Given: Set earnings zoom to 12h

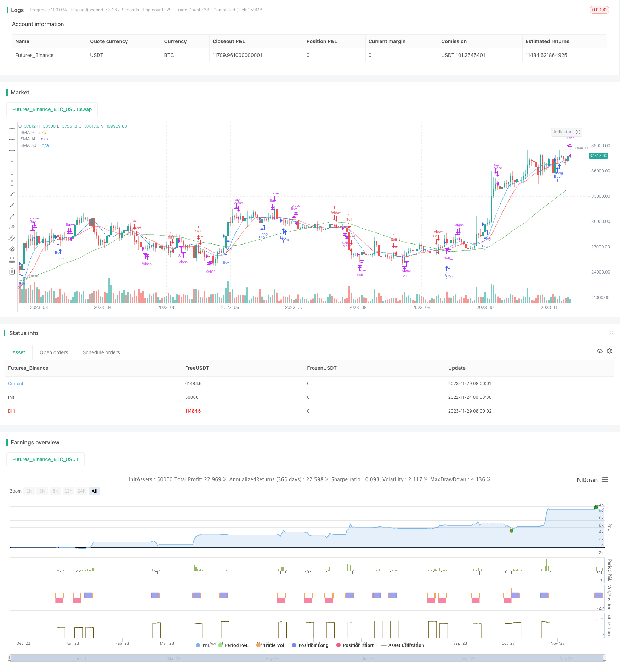Looking at the screenshot, I should coord(68,491).
